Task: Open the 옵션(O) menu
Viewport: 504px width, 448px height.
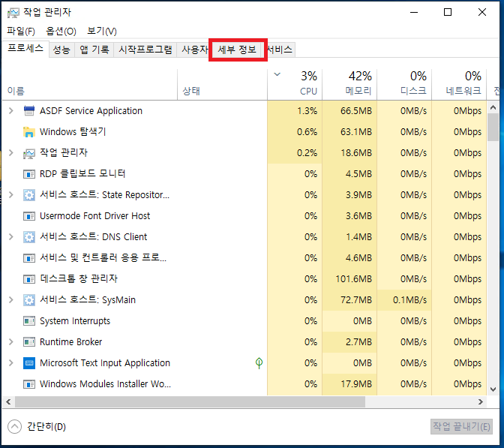Action: 61,32
